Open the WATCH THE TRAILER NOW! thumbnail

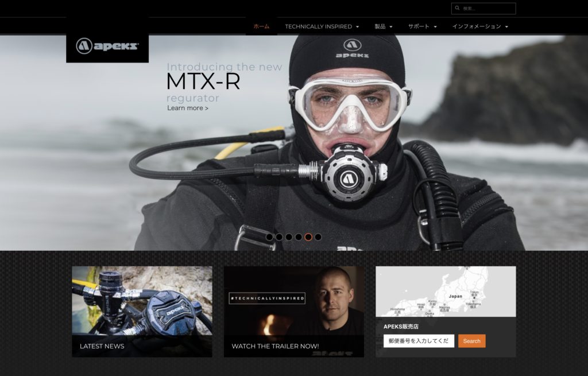coord(293,304)
